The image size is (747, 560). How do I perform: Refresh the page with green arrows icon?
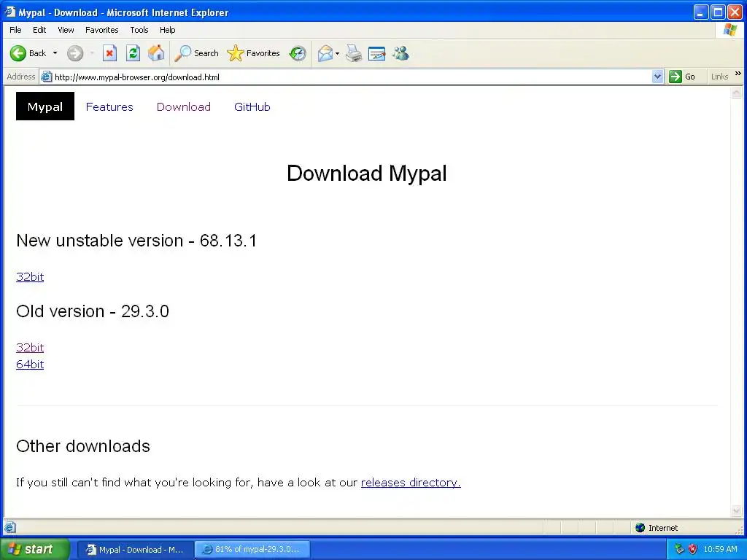[x=133, y=53]
